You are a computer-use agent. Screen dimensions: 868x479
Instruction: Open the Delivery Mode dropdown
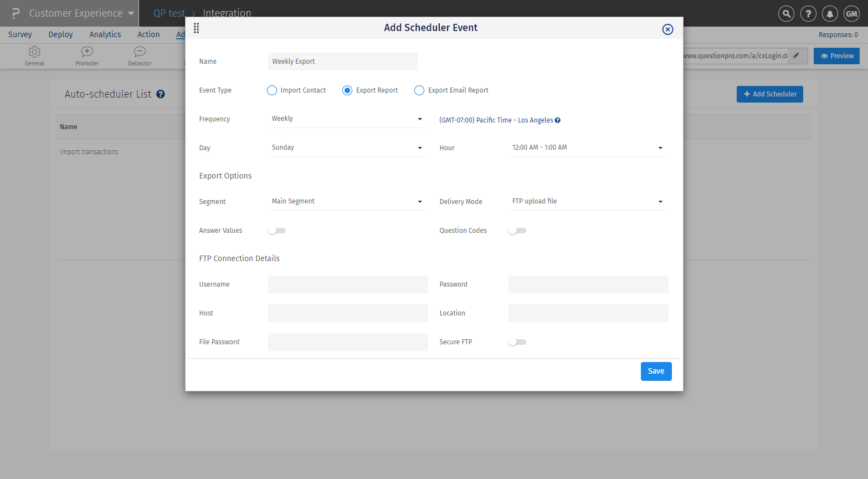[588, 202]
